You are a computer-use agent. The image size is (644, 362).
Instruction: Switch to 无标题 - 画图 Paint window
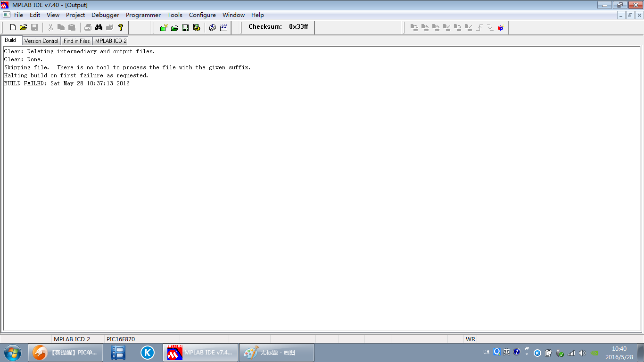pyautogui.click(x=277, y=353)
